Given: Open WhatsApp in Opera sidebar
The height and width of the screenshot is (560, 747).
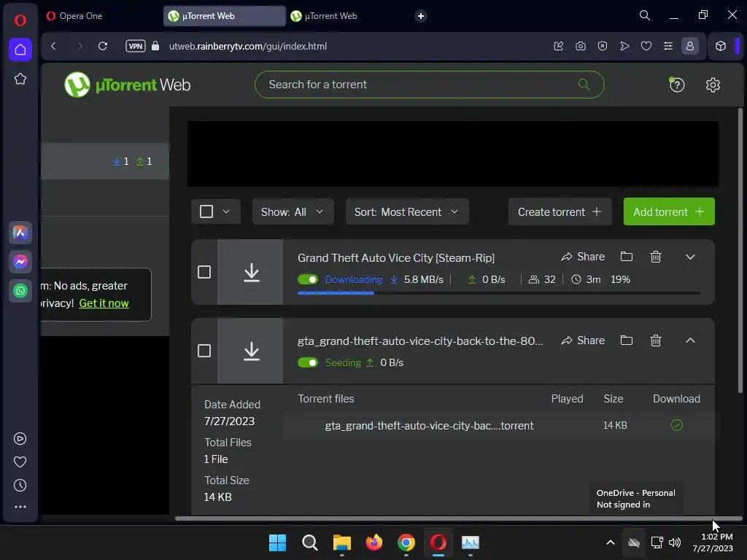Looking at the screenshot, I should 20,290.
